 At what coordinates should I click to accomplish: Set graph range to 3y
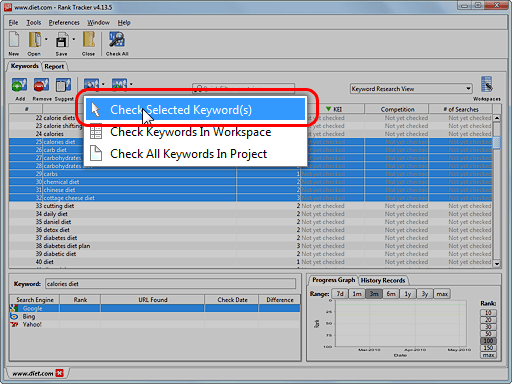click(x=425, y=294)
